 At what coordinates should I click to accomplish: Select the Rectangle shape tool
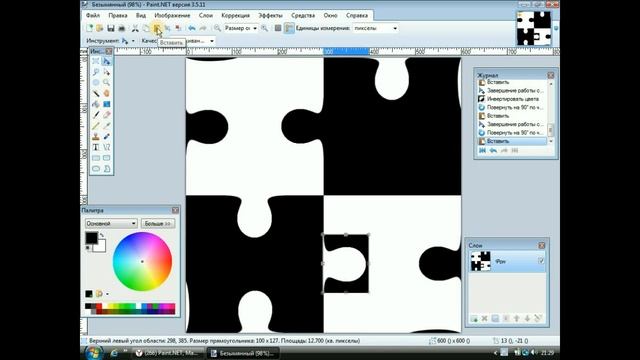point(96,158)
